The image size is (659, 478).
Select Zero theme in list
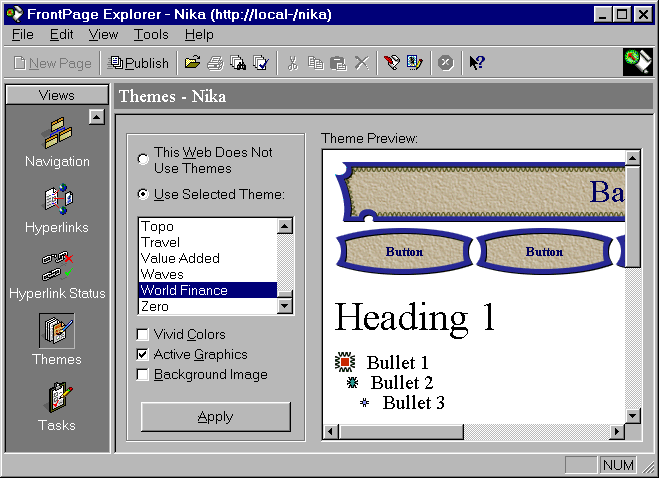coord(208,306)
